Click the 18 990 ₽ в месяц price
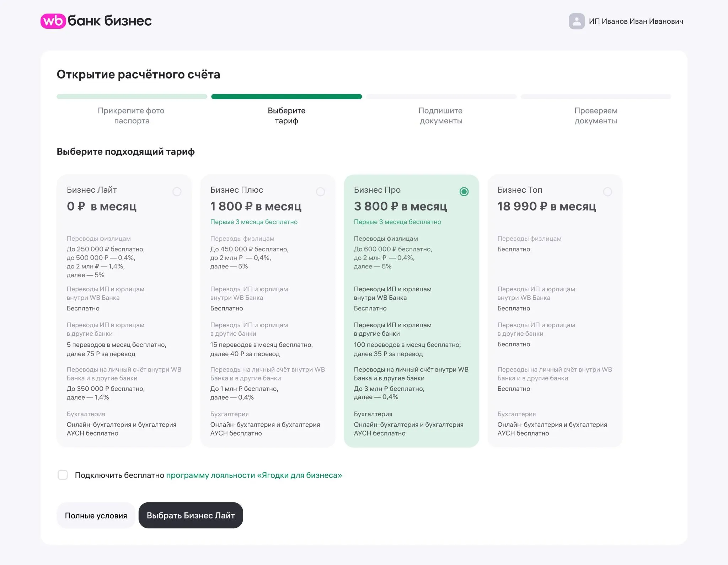728x565 pixels. (547, 206)
